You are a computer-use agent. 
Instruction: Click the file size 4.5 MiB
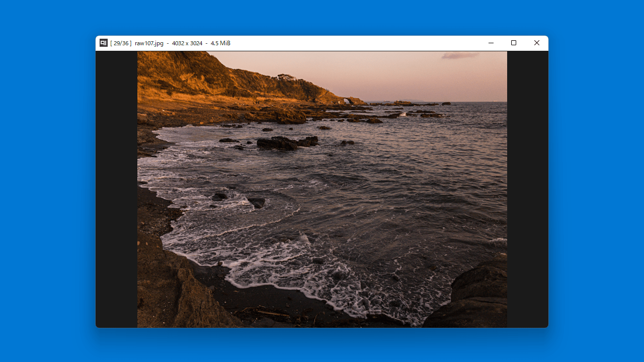point(220,43)
